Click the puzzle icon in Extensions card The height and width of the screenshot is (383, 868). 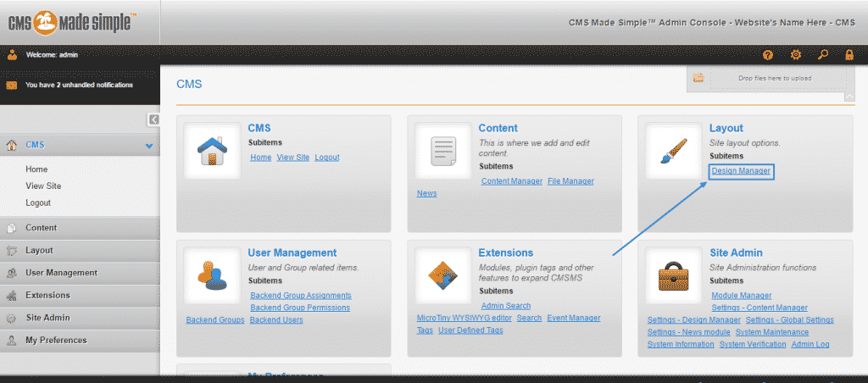coord(443,275)
